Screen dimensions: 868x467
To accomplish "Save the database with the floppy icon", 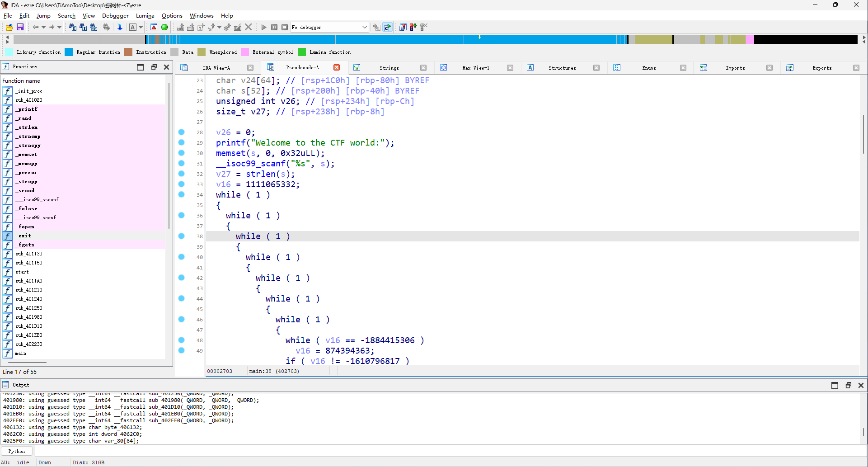I will [20, 27].
